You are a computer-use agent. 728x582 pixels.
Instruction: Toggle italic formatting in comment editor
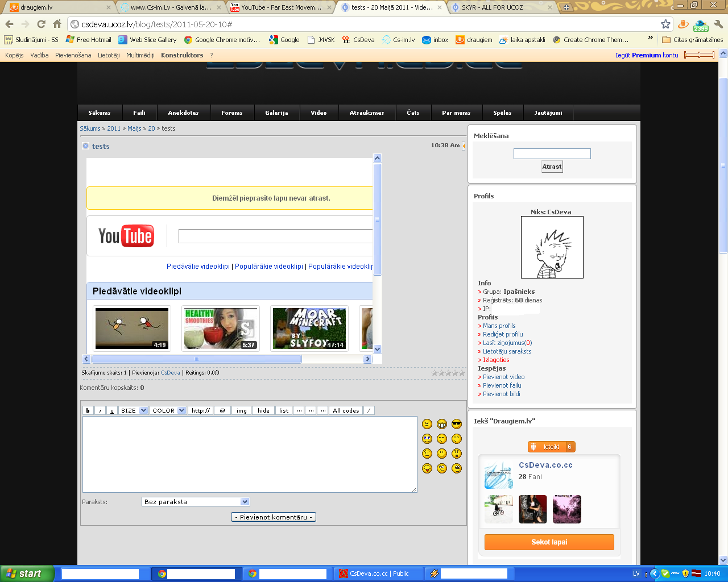(100, 410)
